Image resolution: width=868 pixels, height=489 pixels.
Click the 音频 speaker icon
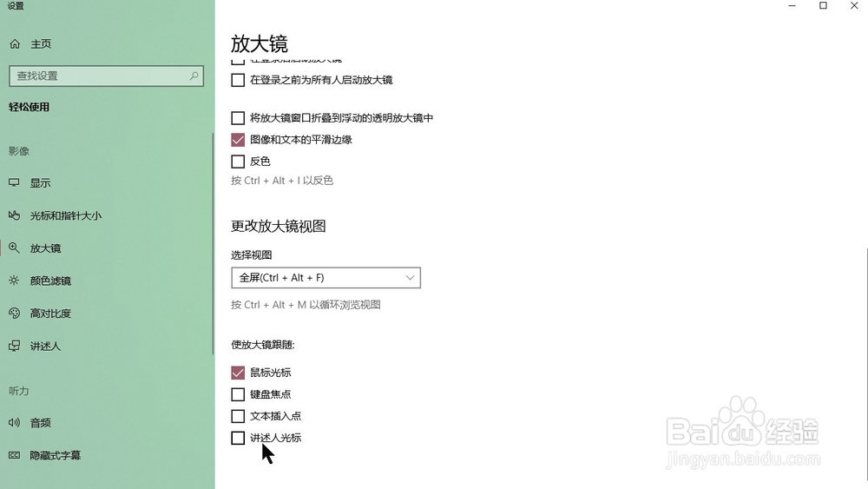[15, 423]
